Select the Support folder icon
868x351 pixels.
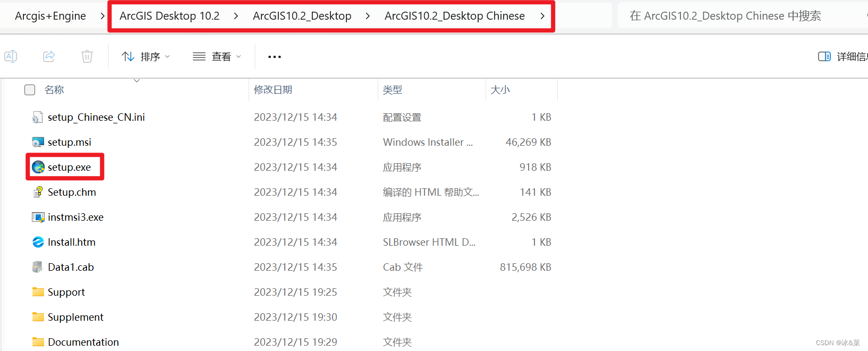click(x=38, y=292)
